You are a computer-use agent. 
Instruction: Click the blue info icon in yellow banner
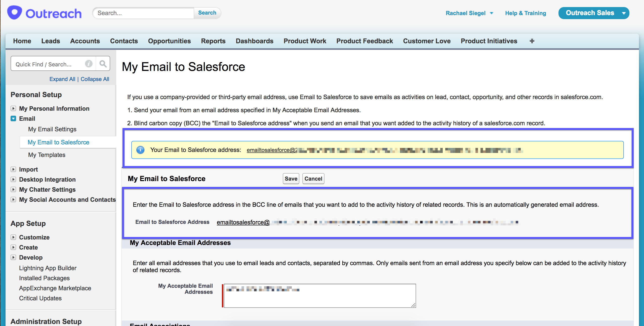[140, 150]
